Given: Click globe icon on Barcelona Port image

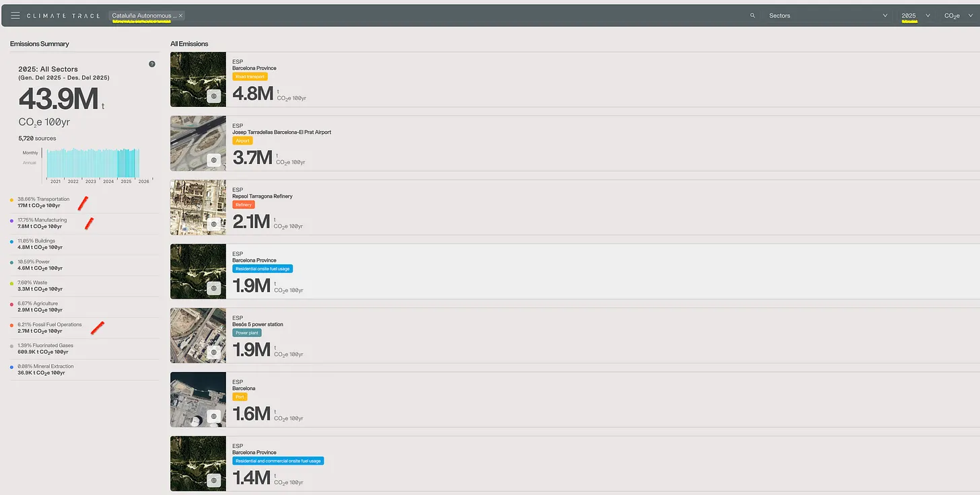Looking at the screenshot, I should [214, 416].
